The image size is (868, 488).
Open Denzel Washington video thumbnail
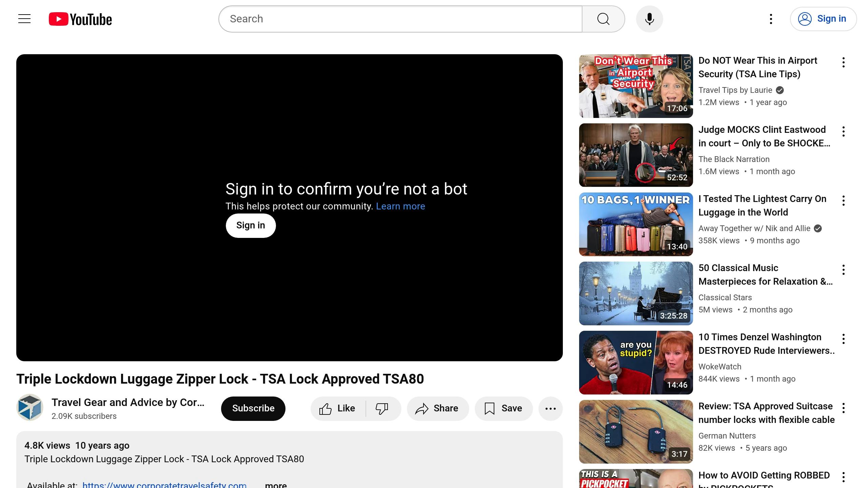[x=636, y=363]
